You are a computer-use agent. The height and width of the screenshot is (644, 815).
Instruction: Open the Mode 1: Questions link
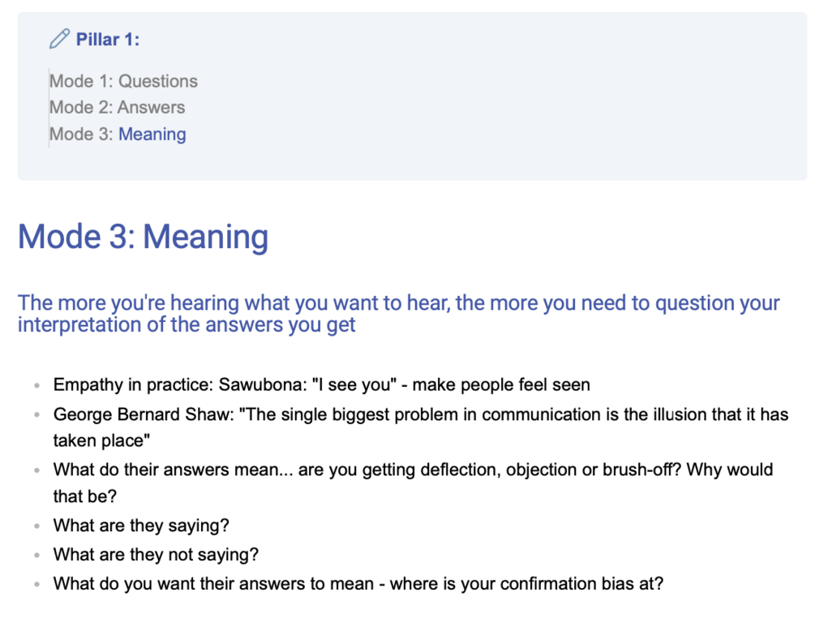124,81
